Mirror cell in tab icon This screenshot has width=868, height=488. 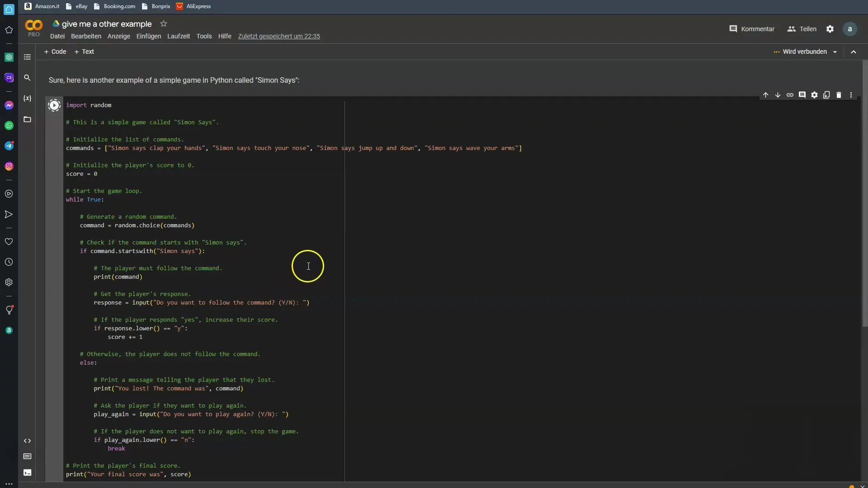click(826, 95)
